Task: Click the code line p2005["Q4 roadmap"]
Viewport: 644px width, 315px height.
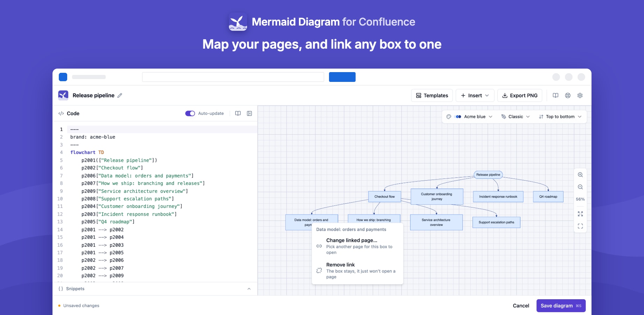Action: pos(108,222)
